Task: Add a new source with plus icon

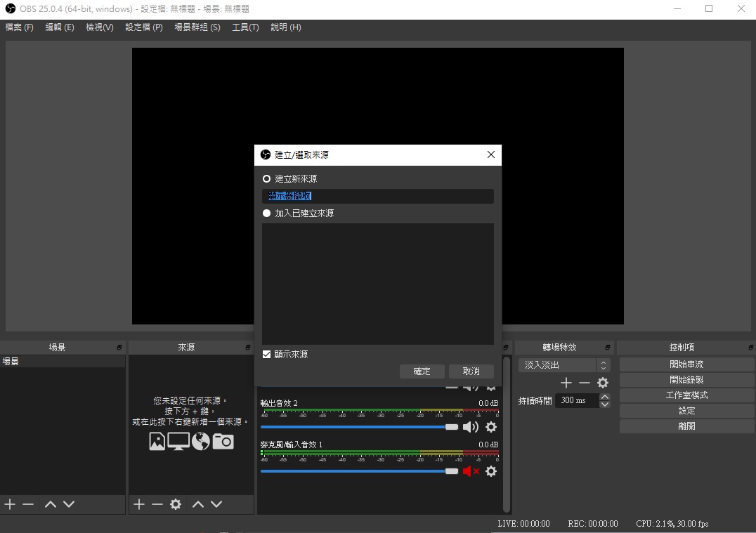Action: (139, 504)
